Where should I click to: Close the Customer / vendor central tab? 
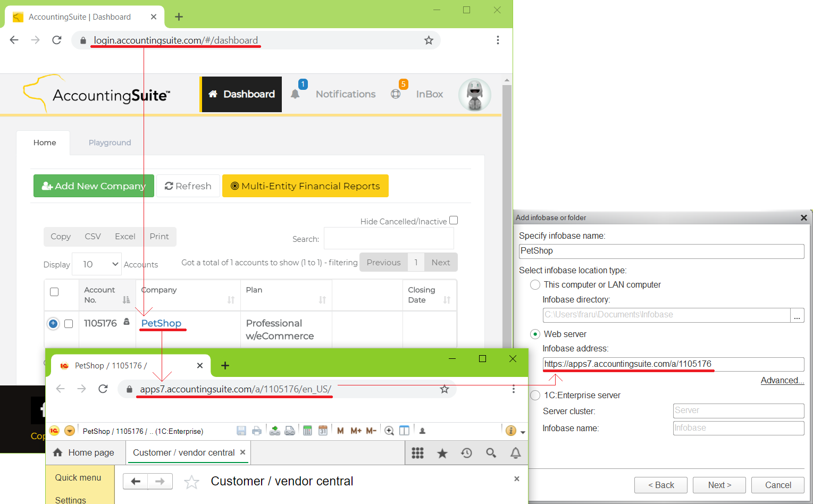243,452
